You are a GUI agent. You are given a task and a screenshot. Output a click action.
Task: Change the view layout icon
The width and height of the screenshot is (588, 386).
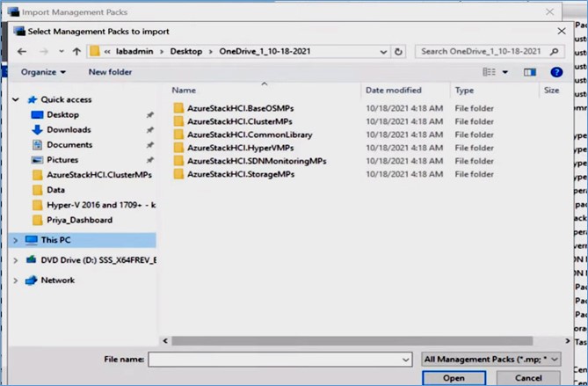coord(489,72)
